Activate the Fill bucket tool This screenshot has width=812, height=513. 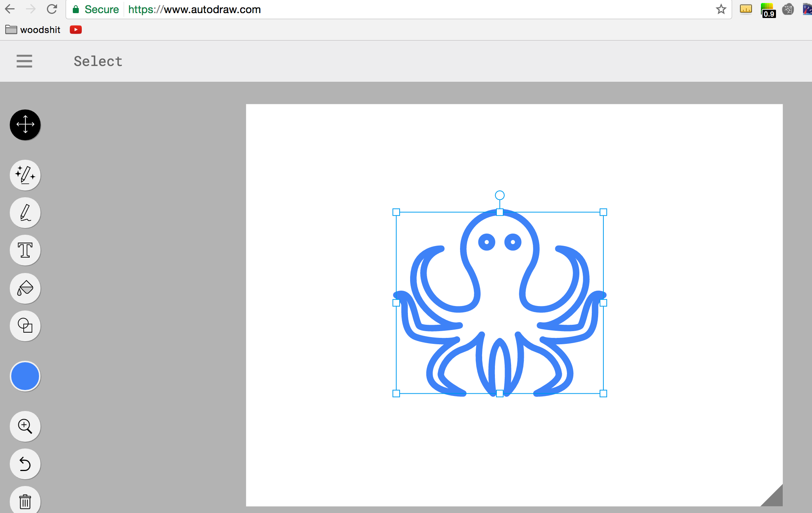(25, 288)
